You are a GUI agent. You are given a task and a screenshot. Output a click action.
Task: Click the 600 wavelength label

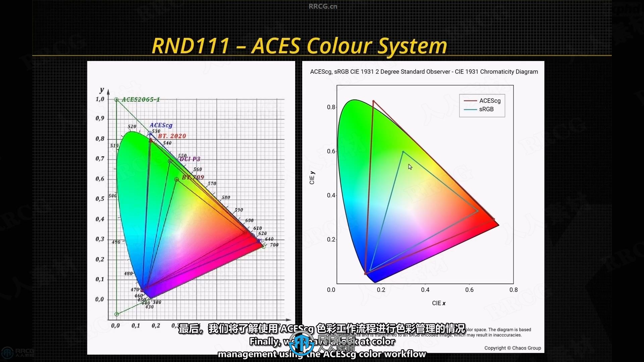point(249,220)
